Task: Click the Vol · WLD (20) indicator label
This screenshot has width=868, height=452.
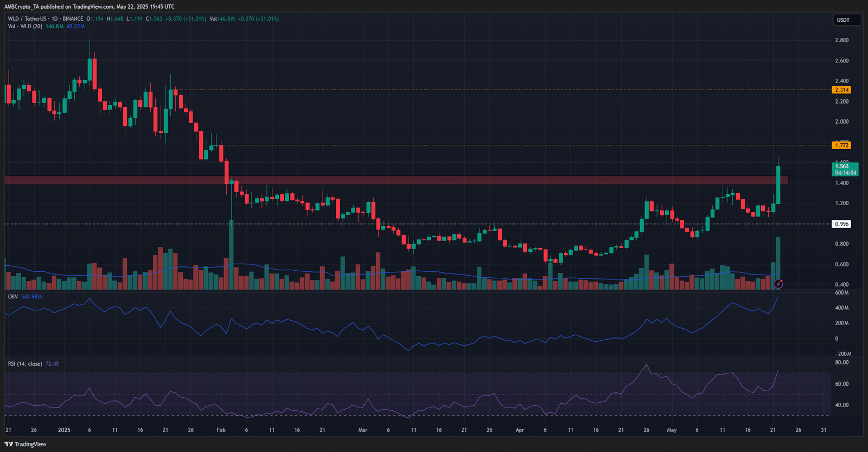Action: click(x=25, y=27)
